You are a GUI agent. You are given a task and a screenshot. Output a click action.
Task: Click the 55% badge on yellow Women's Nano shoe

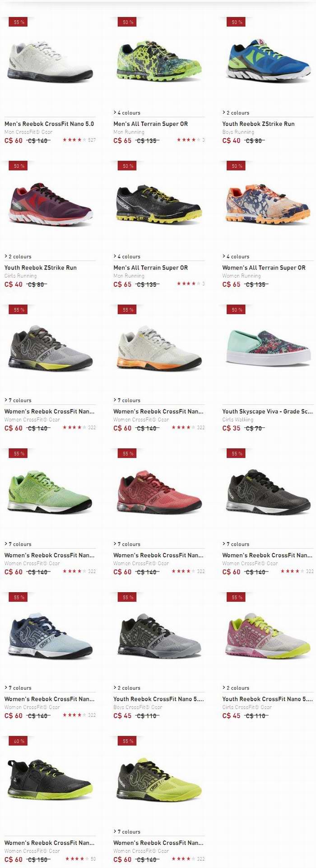click(x=128, y=741)
